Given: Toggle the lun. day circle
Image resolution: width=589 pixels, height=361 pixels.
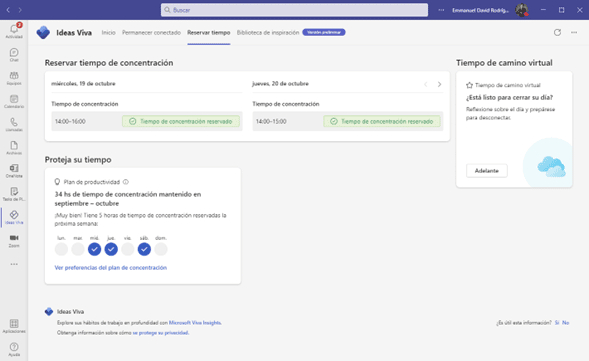Looking at the screenshot, I should coord(61,249).
